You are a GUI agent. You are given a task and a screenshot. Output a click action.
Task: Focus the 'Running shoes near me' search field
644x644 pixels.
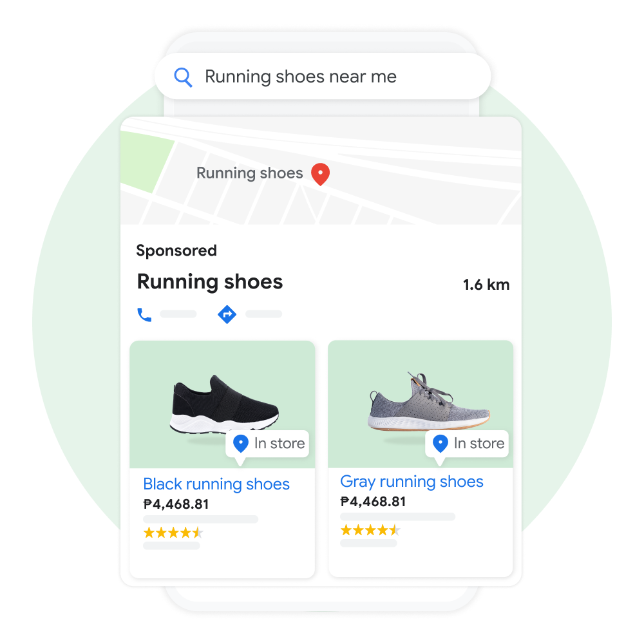click(323, 77)
